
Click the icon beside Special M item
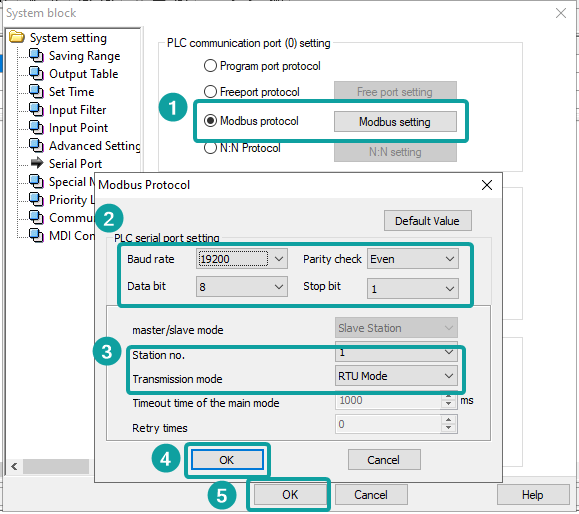pos(36,182)
